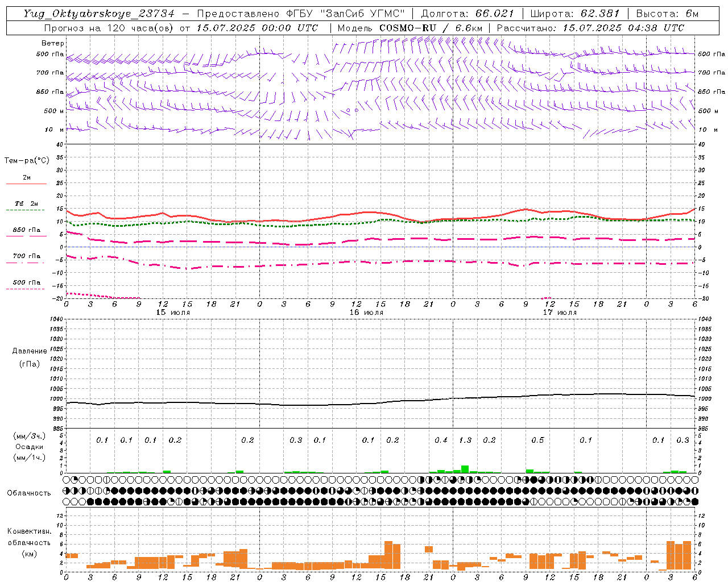Select the Широта: 62.381 header text
Viewport: 728px width, 582px height.
click(574, 14)
